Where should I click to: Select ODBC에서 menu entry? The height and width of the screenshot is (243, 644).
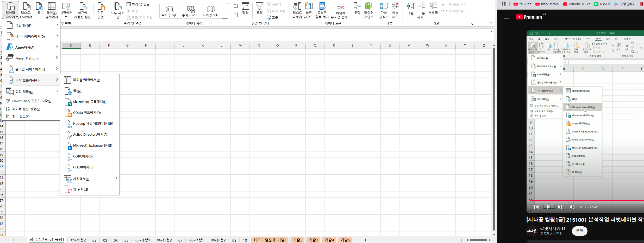(83, 156)
